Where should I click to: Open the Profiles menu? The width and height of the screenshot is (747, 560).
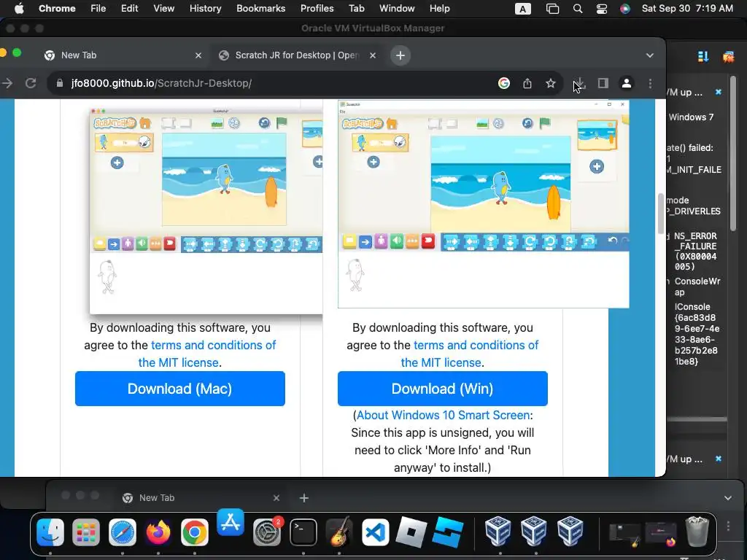click(317, 8)
